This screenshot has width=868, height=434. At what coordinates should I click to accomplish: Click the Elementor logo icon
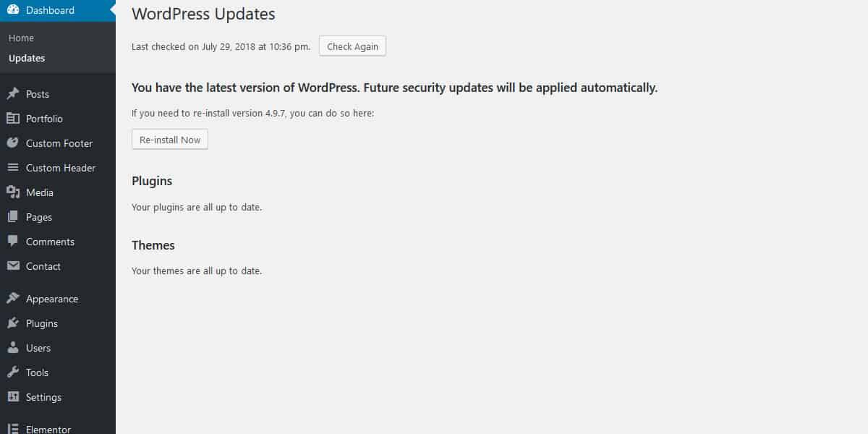pyautogui.click(x=13, y=429)
